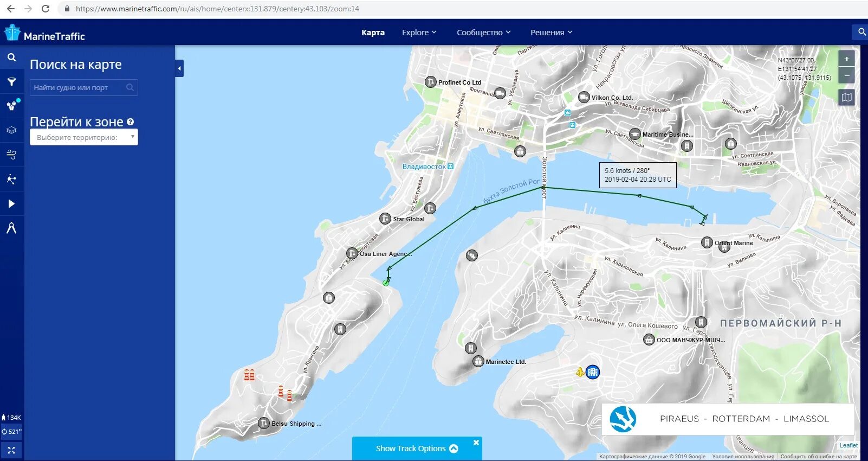Viewport: 868px width, 461px height.
Task: Click the 134K vessels counter
Action: click(11, 418)
